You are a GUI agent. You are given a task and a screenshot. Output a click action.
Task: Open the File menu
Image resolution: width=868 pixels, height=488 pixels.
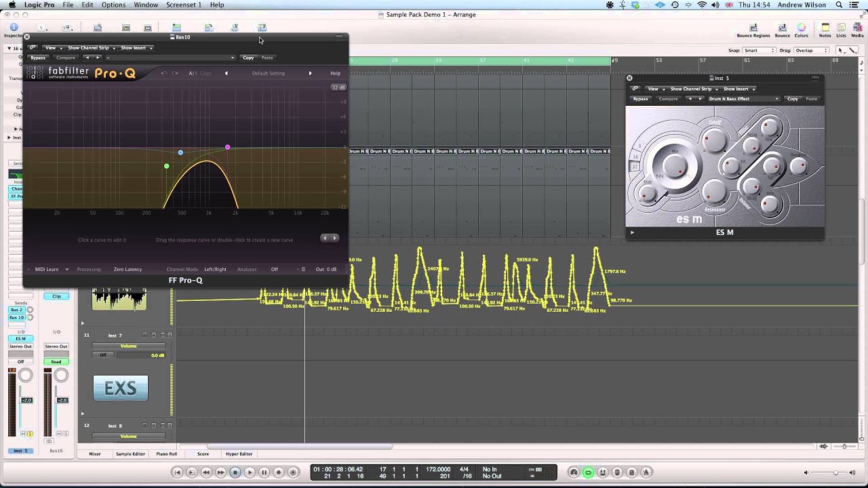click(68, 5)
